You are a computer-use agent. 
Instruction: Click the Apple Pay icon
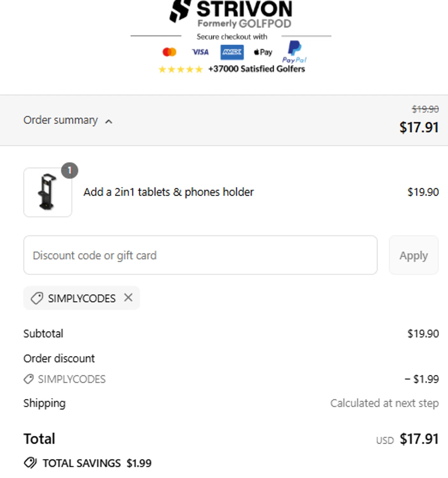[263, 52]
